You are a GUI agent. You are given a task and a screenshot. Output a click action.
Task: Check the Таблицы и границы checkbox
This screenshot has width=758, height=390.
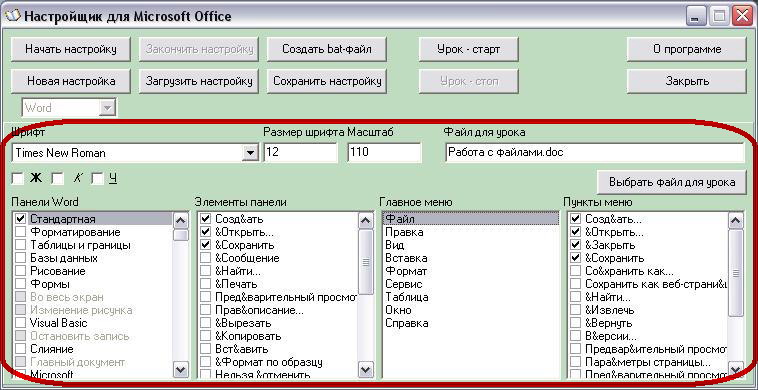click(x=20, y=245)
